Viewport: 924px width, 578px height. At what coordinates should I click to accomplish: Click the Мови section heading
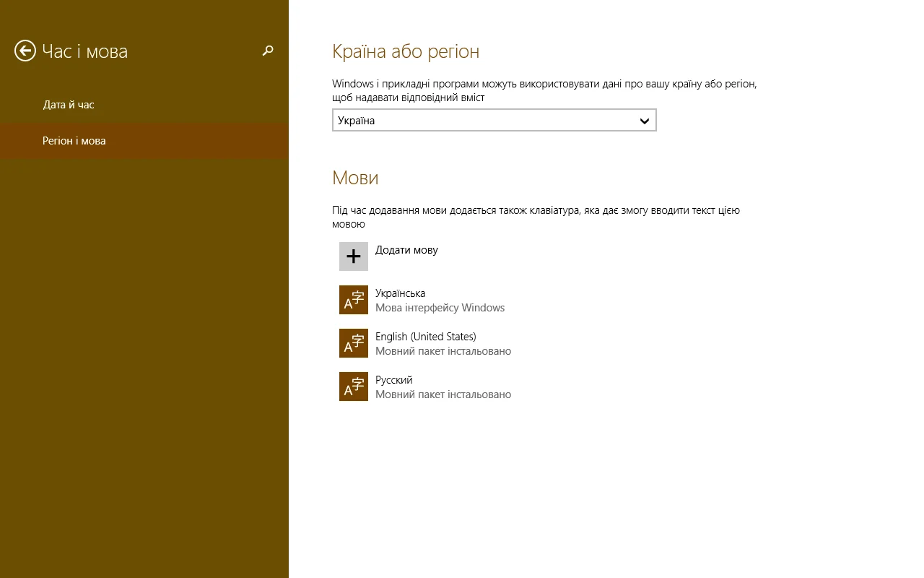pyautogui.click(x=355, y=178)
